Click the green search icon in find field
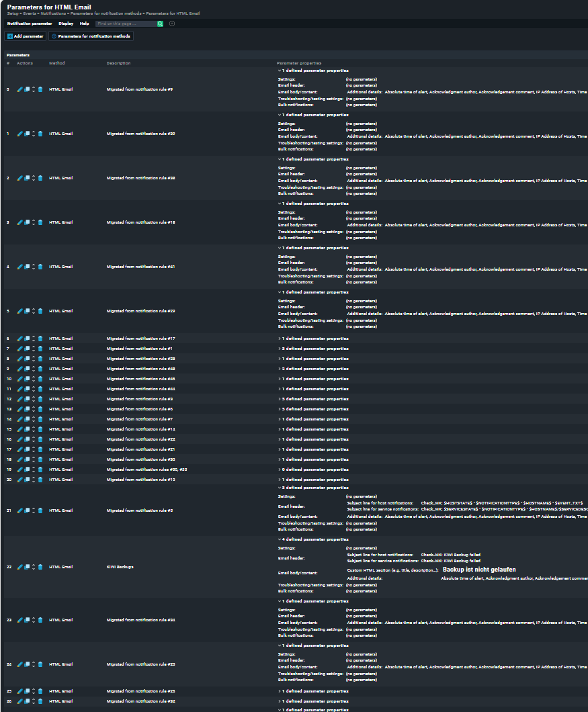 coord(160,24)
